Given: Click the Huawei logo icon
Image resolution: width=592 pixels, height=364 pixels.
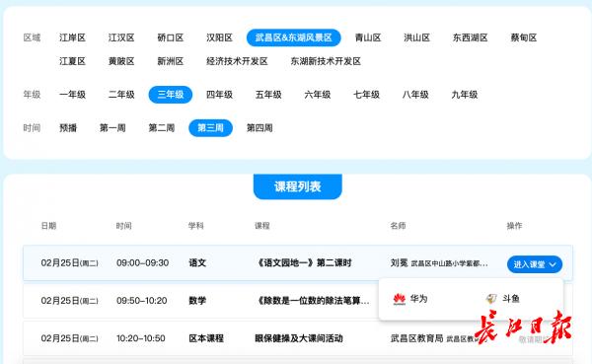Looking at the screenshot, I should 400,299.
